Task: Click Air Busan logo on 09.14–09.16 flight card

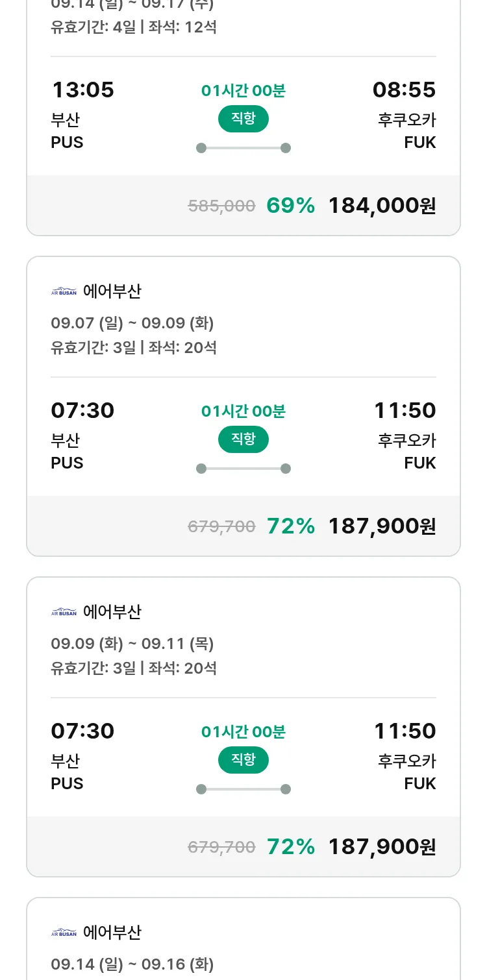Action: click(64, 933)
